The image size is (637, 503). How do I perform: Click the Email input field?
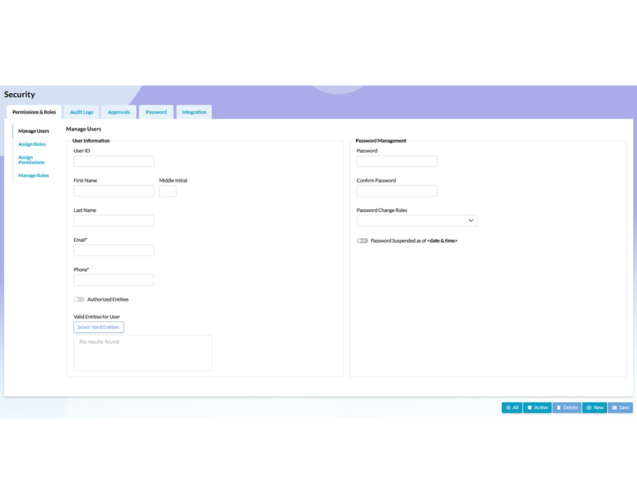[x=114, y=250]
